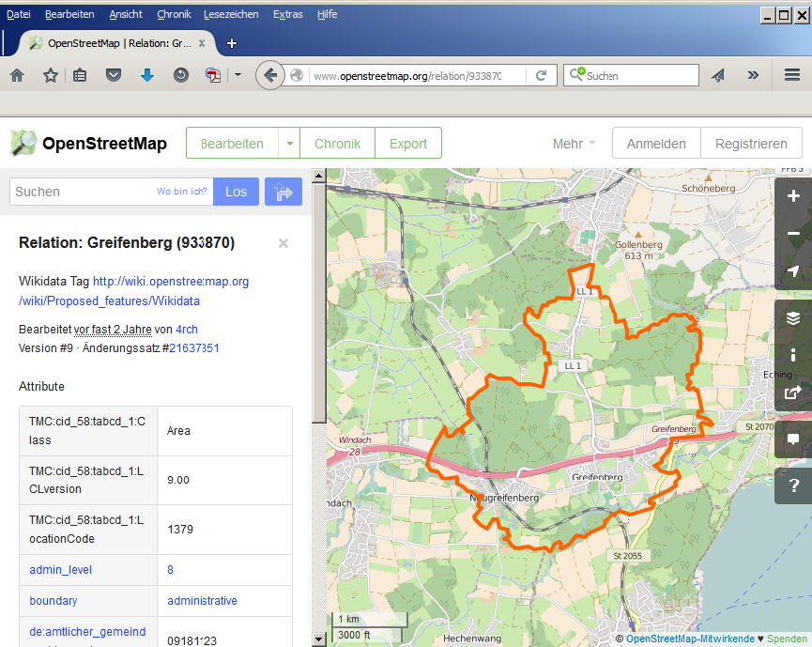Open user 4rch profile link
Image resolution: width=812 pixels, height=647 pixels.
[x=187, y=330]
